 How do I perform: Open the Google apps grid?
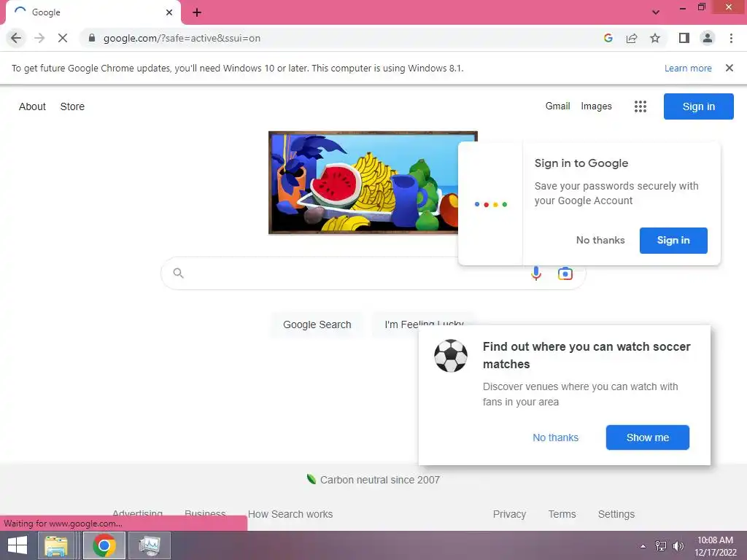pyautogui.click(x=640, y=106)
